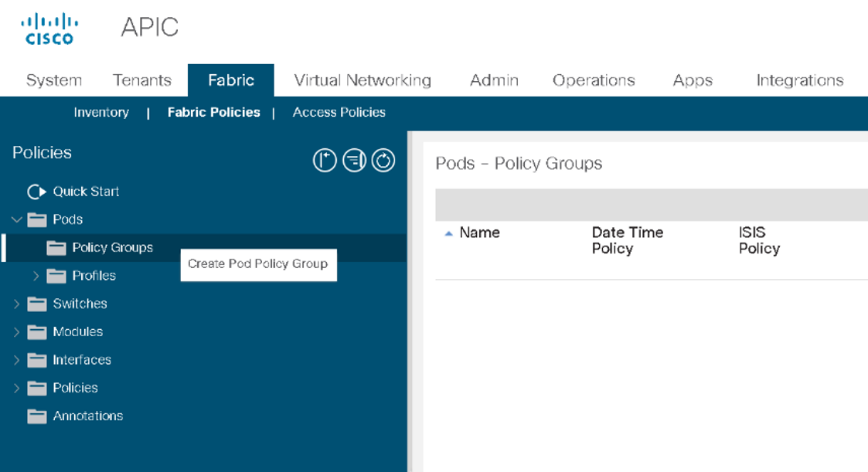This screenshot has height=472, width=868.
Task: Click the Date Time Policy column header
Action: (x=627, y=241)
